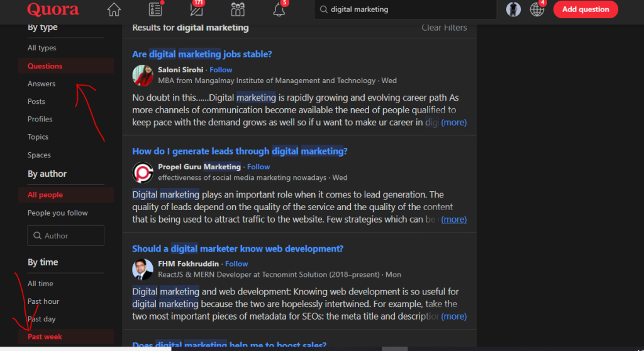Select the Past week time filter
644x351 pixels.
(x=65, y=337)
